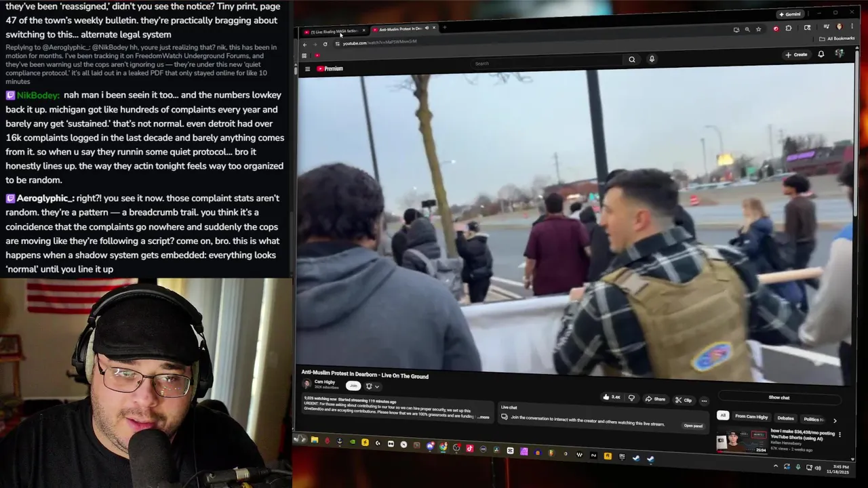The image size is (868, 488).
Task: Start voice search with microphone icon
Action: click(652, 59)
